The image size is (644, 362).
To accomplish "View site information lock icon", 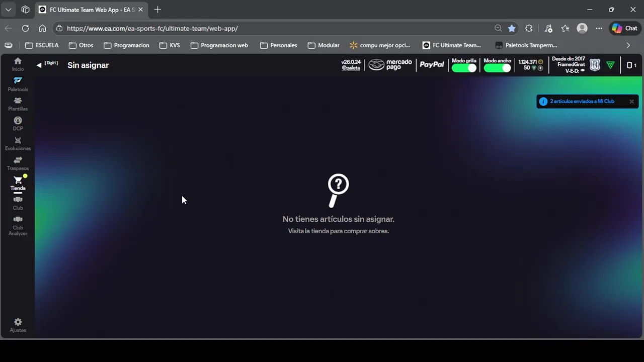I will point(59,29).
